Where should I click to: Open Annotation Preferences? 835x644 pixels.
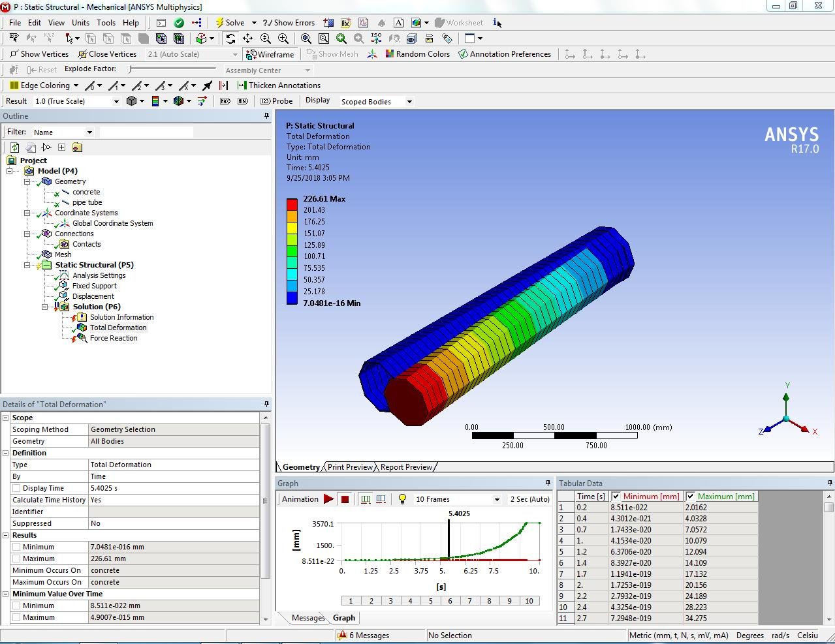click(x=505, y=54)
